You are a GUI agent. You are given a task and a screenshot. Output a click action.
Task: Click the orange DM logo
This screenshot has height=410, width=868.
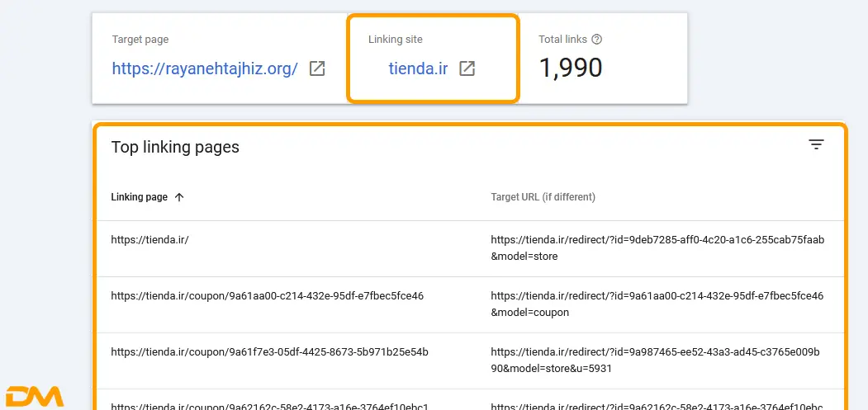click(35, 397)
